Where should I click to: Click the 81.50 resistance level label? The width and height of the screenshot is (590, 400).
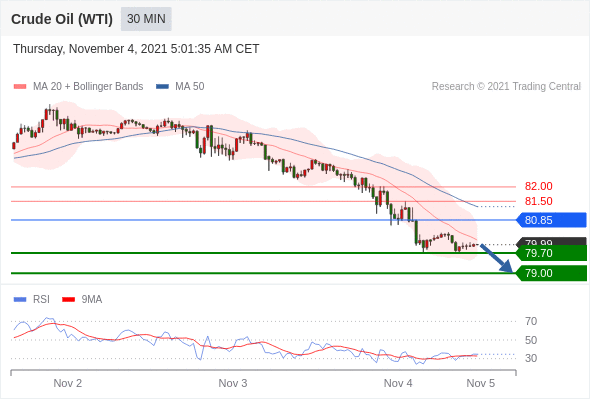pos(538,201)
